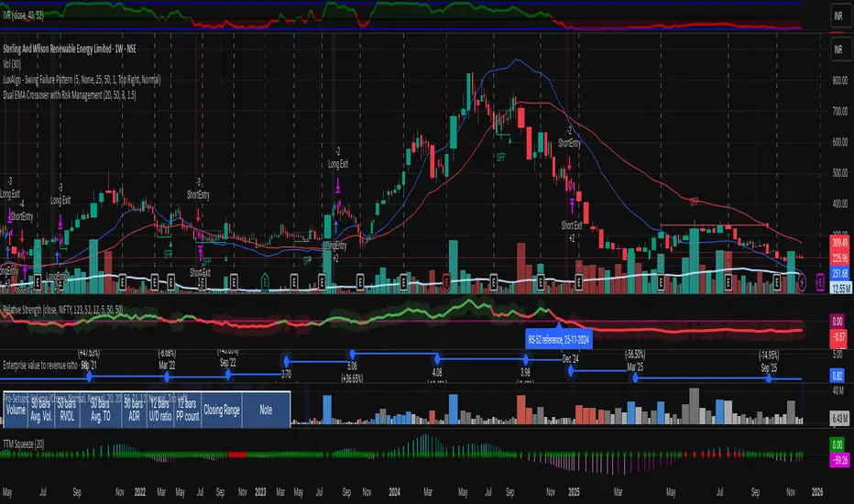Click the 0.82 EV to revenue value label
Image resolution: width=854 pixels, height=504 pixels.
coord(838,376)
